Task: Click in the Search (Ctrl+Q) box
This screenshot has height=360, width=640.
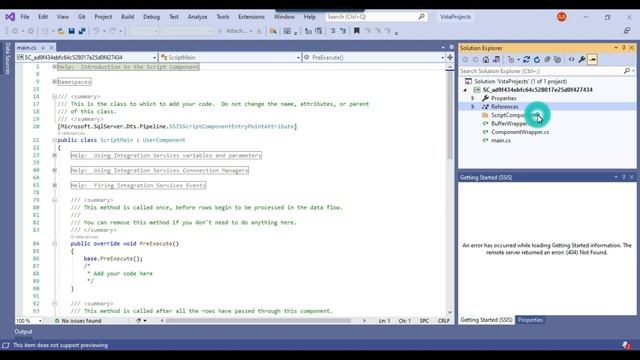Action: tap(376, 17)
